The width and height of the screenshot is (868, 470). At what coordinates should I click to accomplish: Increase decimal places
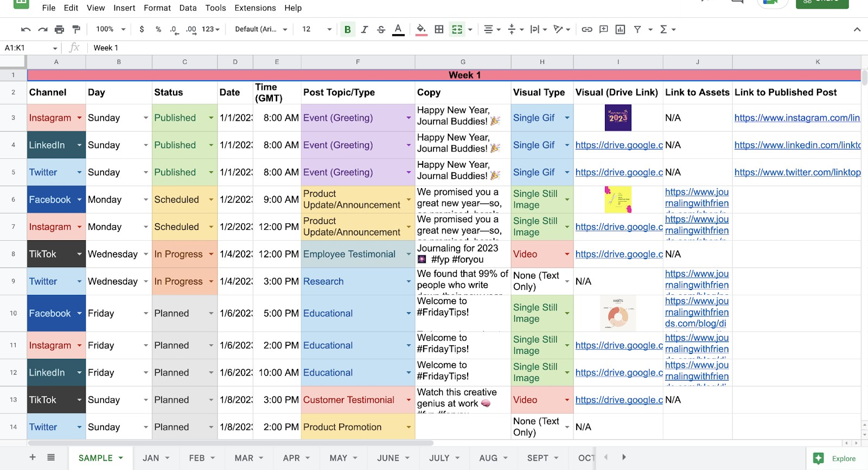(191, 29)
